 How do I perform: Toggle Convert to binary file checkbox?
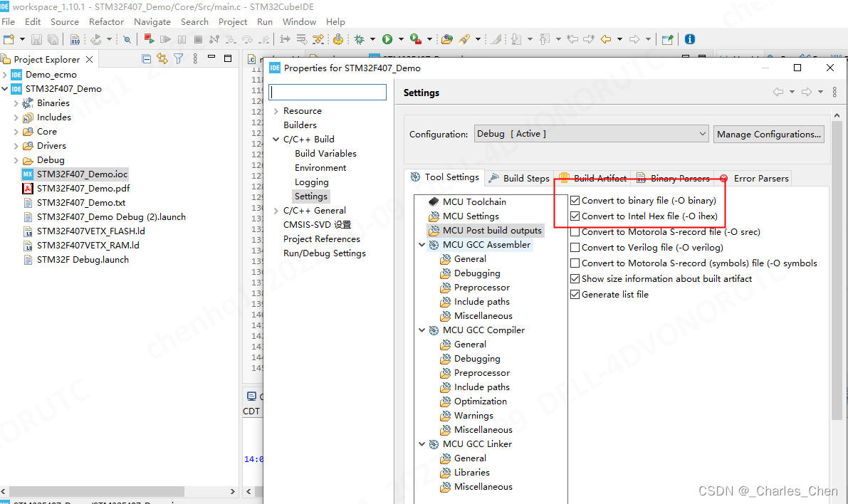575,201
